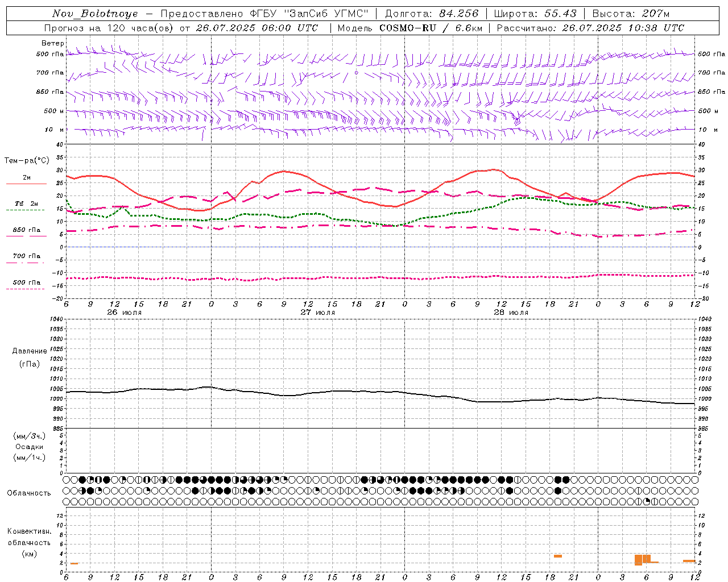Click the dashed pink line sample under 500 гПа legend
Image resolution: width=728 pixels, height=582 pixels.
point(25,289)
